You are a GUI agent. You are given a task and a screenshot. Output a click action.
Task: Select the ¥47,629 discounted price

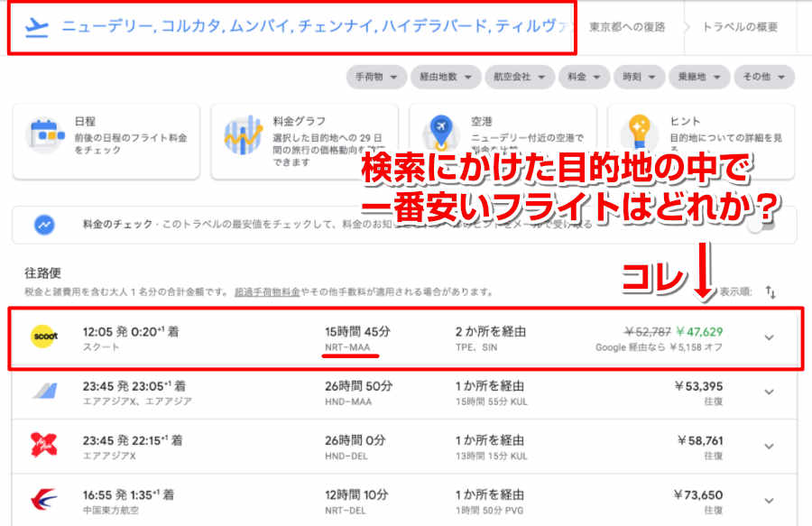(x=699, y=331)
